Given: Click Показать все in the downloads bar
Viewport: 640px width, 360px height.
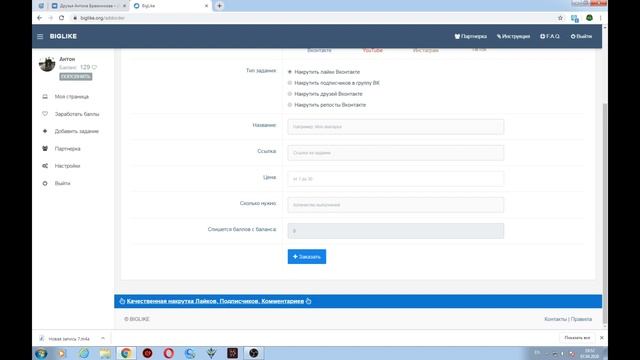Looking at the screenshot, I should [577, 338].
